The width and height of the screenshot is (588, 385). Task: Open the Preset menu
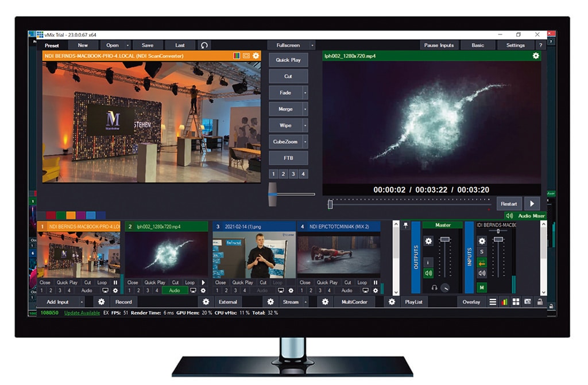[x=52, y=45]
